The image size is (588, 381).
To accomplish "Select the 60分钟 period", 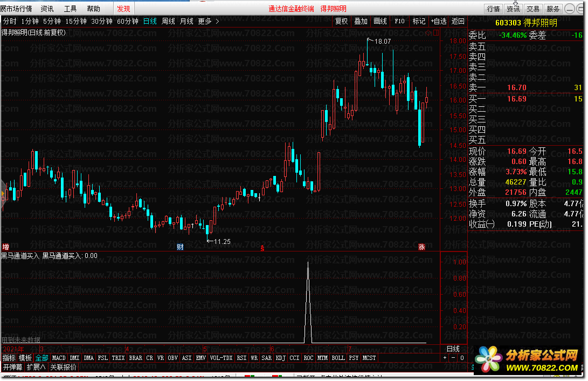I will point(128,22).
